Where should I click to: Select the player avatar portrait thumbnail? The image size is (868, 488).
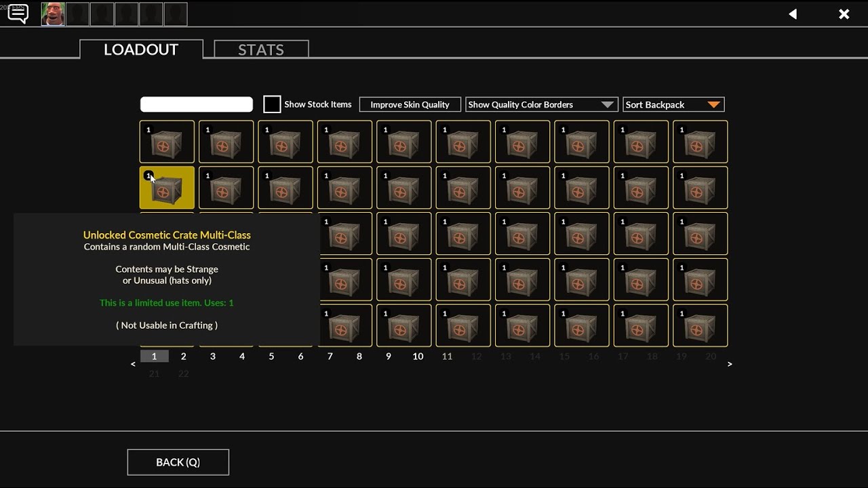[x=54, y=14]
